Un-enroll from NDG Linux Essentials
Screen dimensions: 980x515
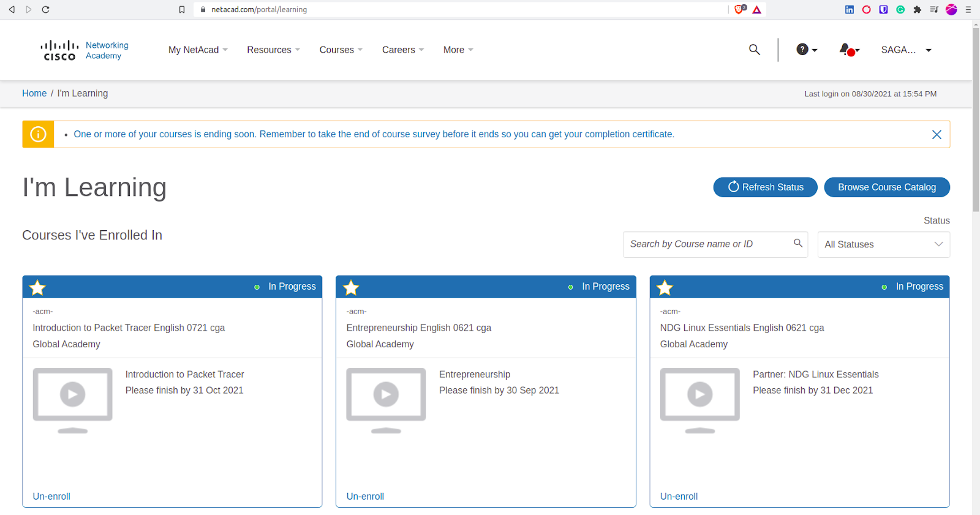(679, 496)
